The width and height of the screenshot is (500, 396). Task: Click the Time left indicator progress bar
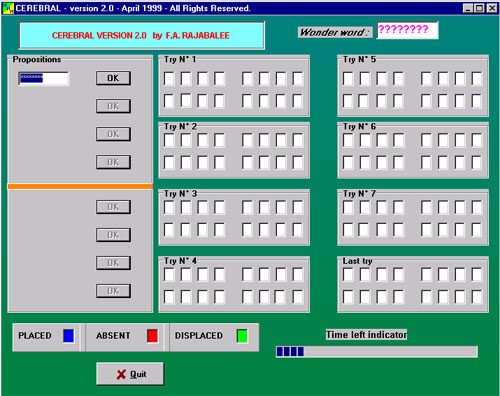pos(377,352)
